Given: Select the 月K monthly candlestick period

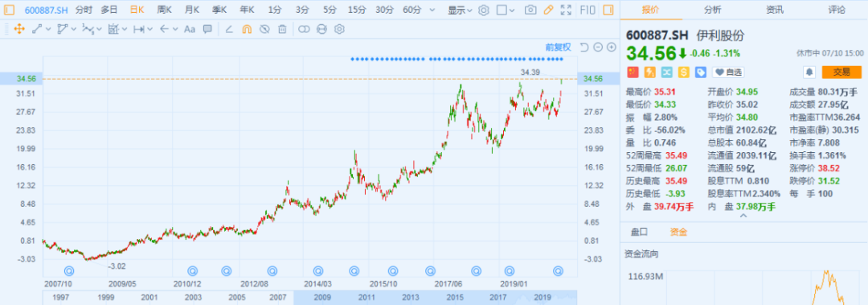Looking at the screenshot, I should pyautogui.click(x=192, y=10).
